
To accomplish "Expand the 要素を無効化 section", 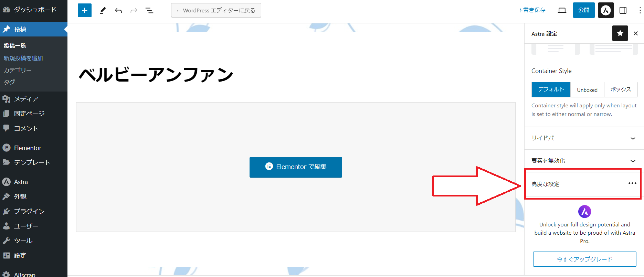I will (x=584, y=161).
